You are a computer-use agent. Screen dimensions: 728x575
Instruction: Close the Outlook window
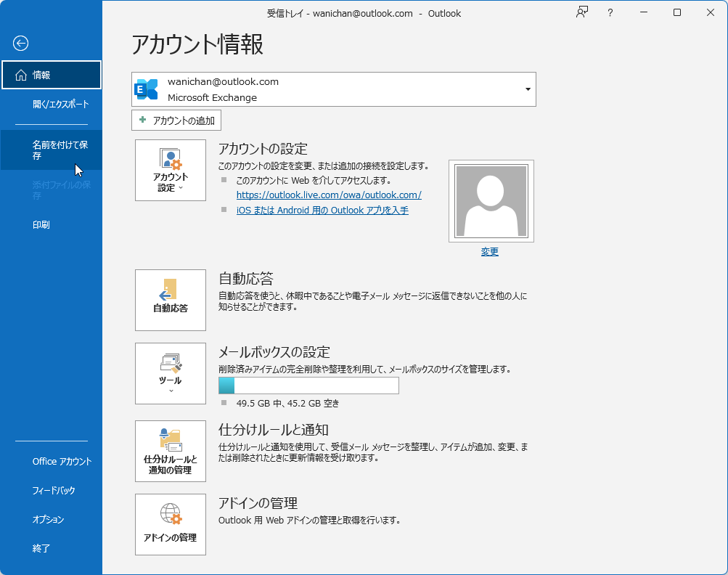point(711,12)
